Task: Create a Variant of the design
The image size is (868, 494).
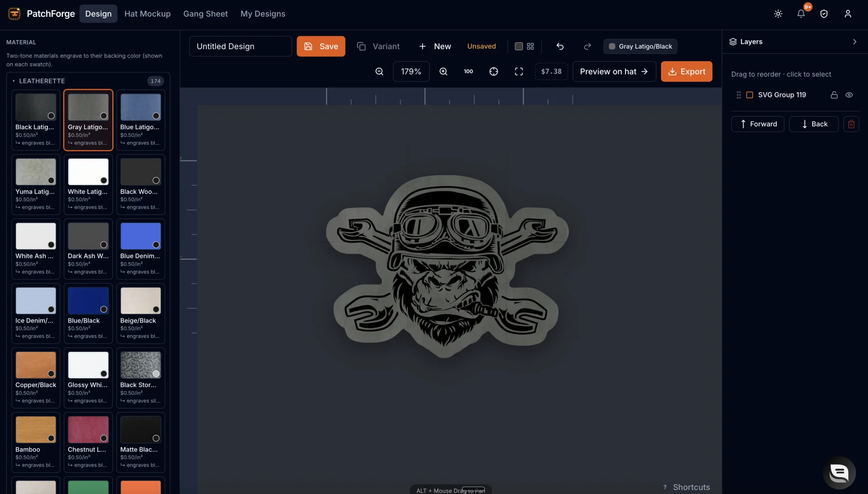Action: [x=379, y=46]
